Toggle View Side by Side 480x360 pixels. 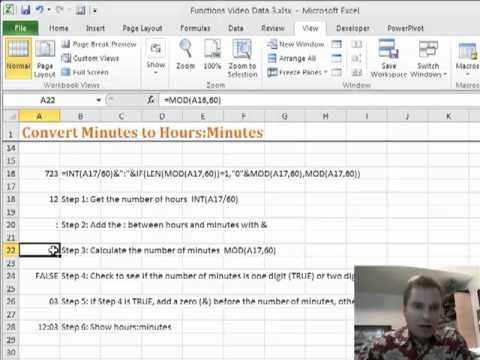357,44
